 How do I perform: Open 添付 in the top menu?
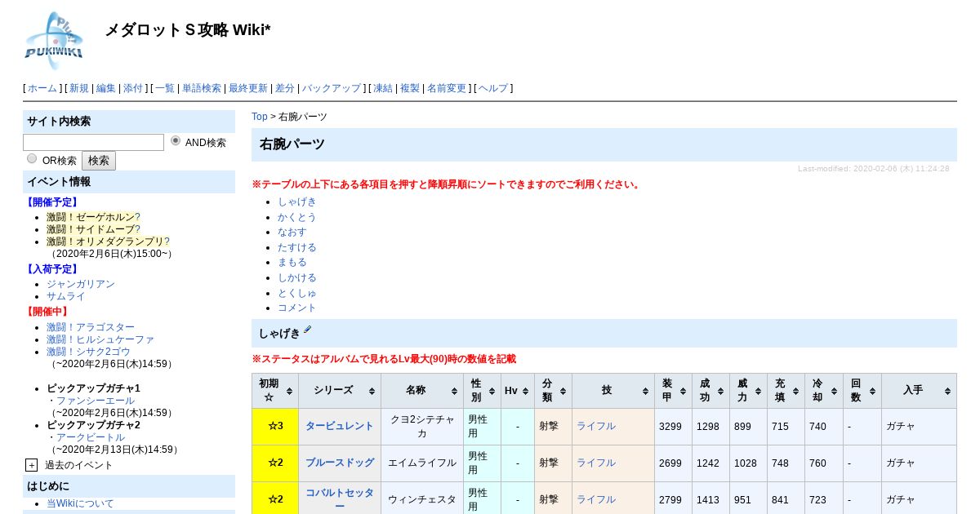(x=133, y=88)
